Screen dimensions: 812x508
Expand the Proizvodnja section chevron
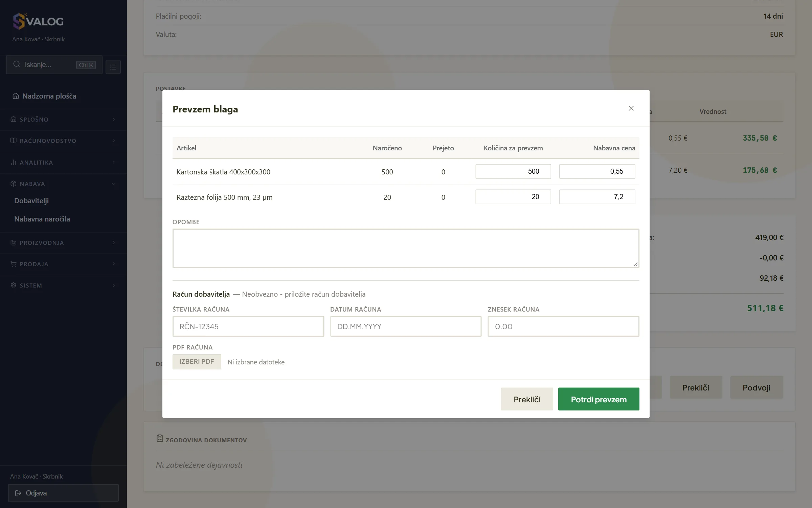pos(114,242)
